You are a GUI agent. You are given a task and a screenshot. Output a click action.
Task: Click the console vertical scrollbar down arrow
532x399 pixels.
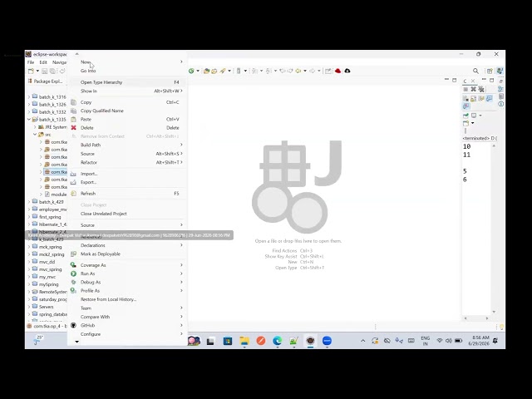[x=494, y=312]
